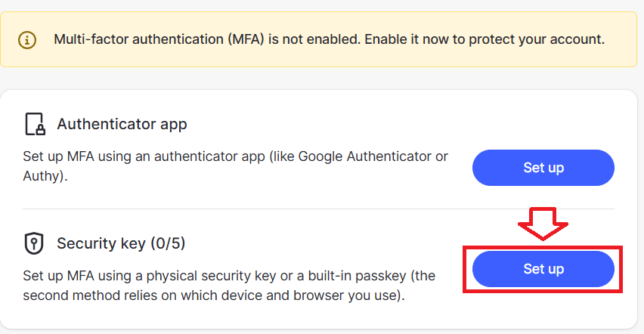Click the info icon in the MFA warning banner

(x=28, y=39)
